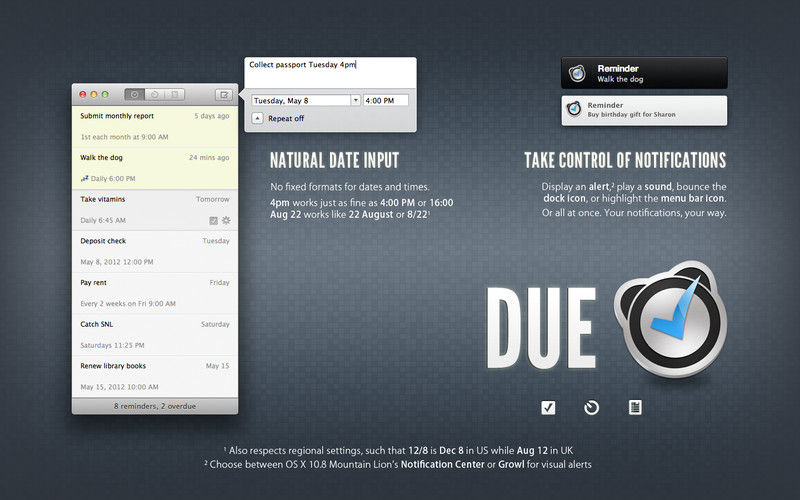Screen dimensions: 800x500
Task: Click the logbook notepad icon under the logo
Action: pyautogui.click(x=635, y=407)
